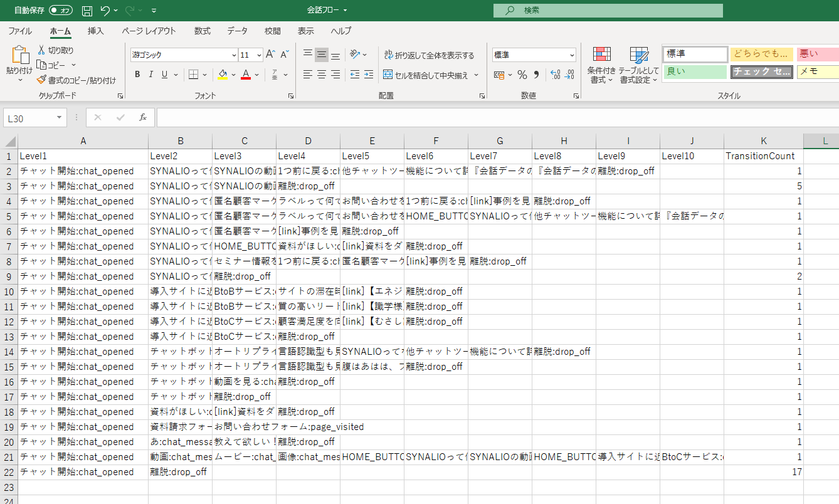The image size is (839, 504).
Task: Click the decrease indent icon
Action: pos(355,75)
